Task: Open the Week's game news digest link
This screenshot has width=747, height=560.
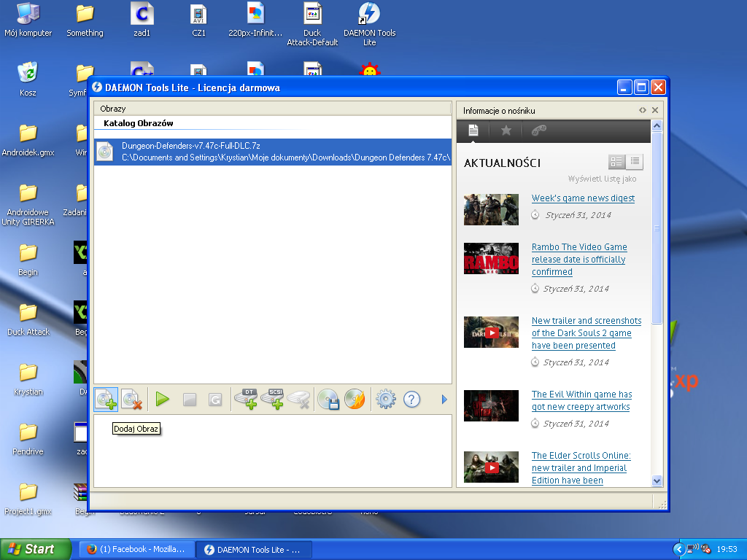Action: tap(583, 198)
